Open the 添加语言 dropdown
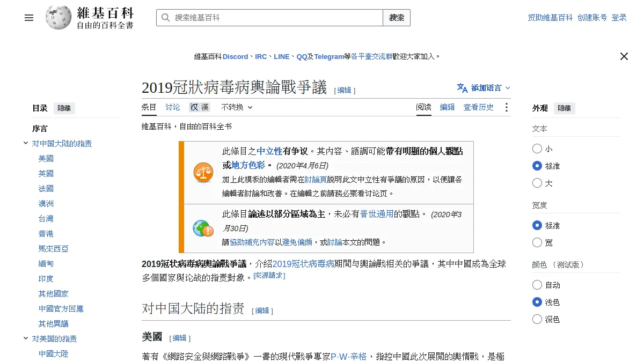The height and width of the screenshot is (362, 644). click(x=484, y=88)
